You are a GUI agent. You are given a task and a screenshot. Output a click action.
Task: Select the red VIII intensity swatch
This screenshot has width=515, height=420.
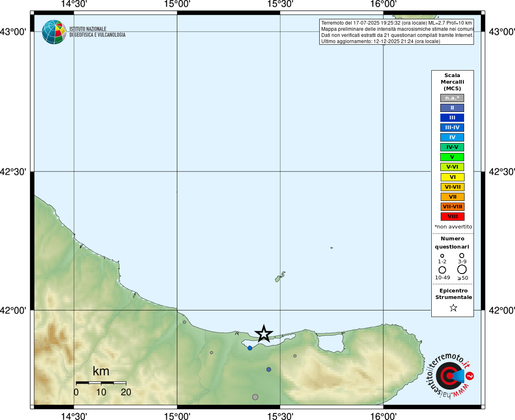click(x=452, y=217)
